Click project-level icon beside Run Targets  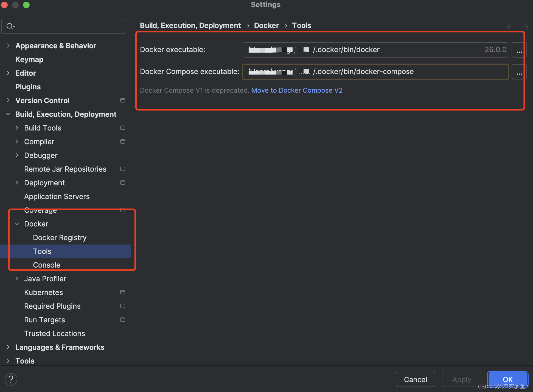click(123, 320)
